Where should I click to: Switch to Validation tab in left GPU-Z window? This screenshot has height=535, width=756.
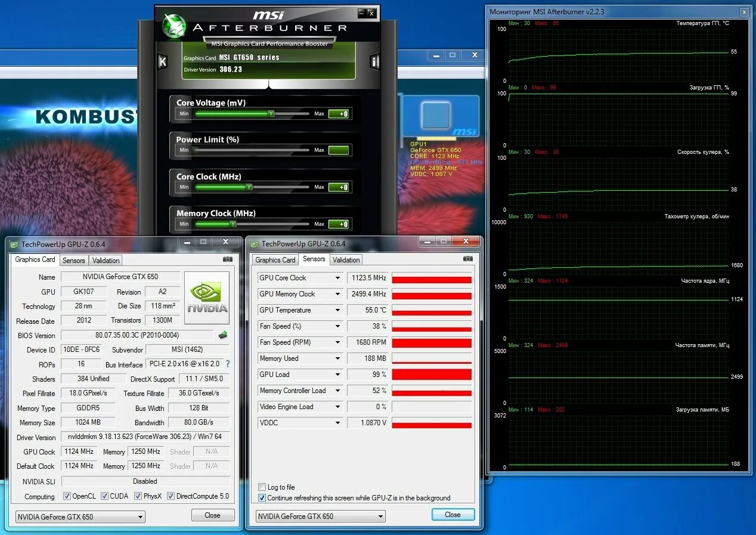point(106,261)
